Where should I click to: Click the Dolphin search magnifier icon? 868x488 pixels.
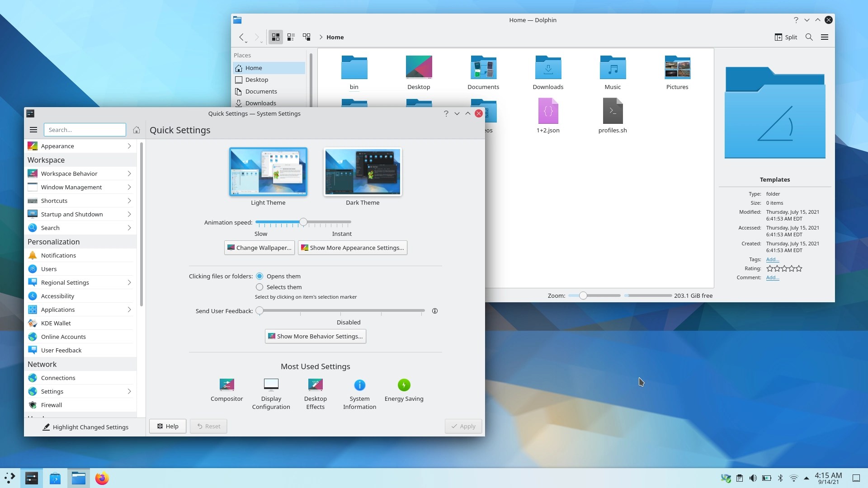pos(809,37)
